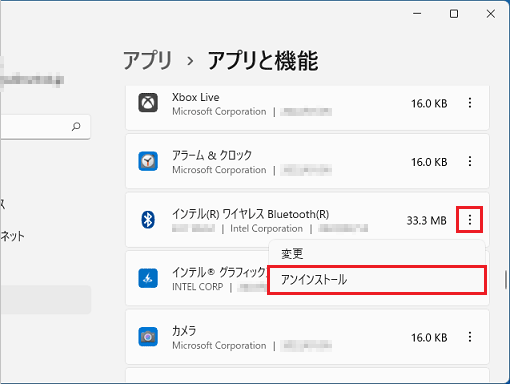Screen dimensions: 510x384
Task: Open more options for カメラ
Action: (x=470, y=337)
